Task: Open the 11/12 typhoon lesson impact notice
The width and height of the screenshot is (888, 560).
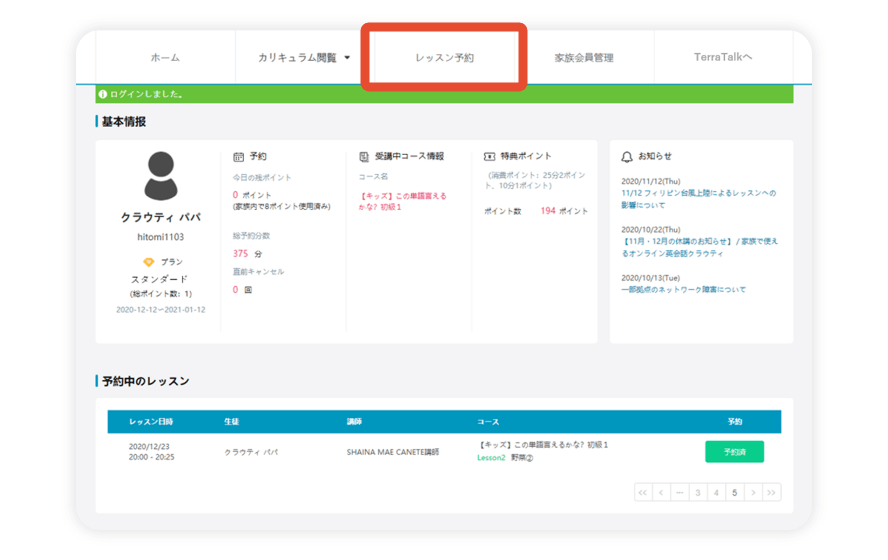Action: [697, 199]
